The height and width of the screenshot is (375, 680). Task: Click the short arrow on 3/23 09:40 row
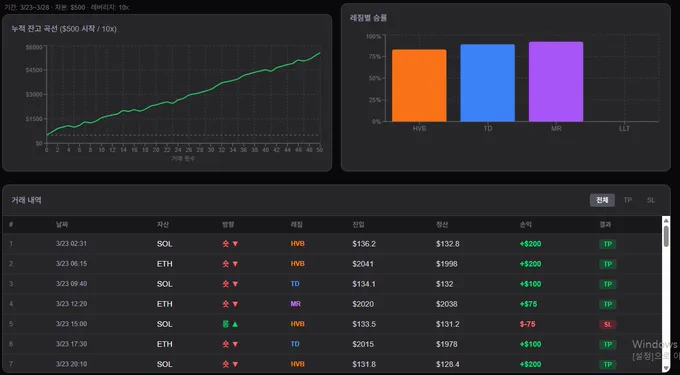pyautogui.click(x=235, y=284)
